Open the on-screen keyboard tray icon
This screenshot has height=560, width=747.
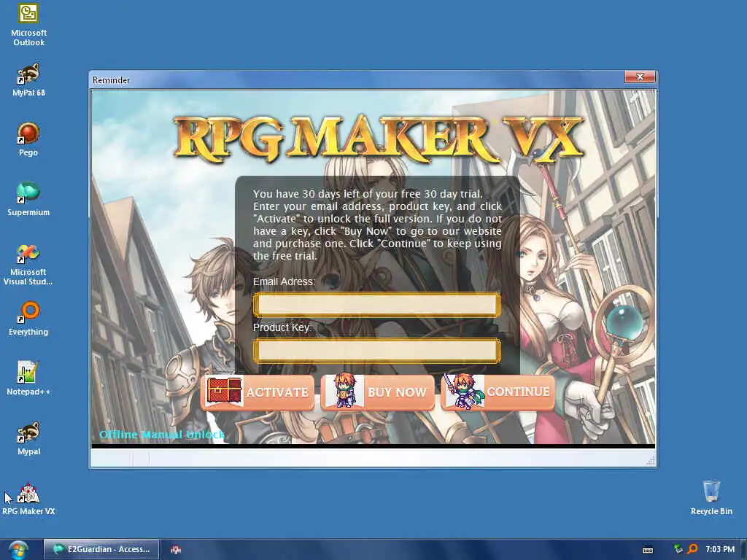pos(648,550)
